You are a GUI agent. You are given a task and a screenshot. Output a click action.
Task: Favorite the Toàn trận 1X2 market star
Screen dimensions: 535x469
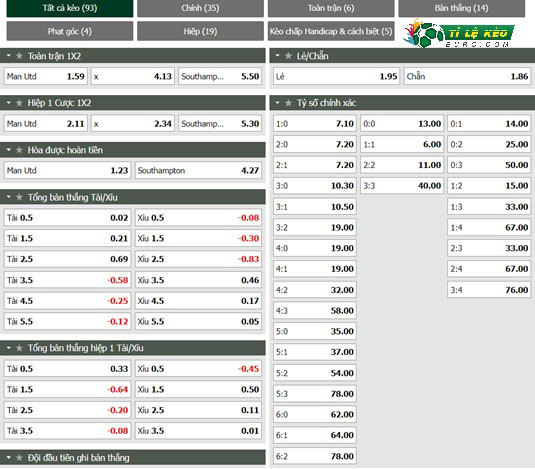point(19,56)
